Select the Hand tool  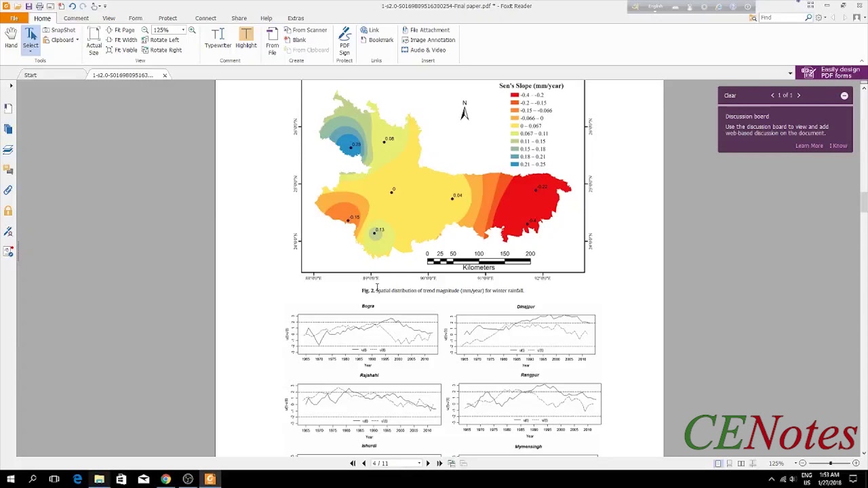coord(11,39)
